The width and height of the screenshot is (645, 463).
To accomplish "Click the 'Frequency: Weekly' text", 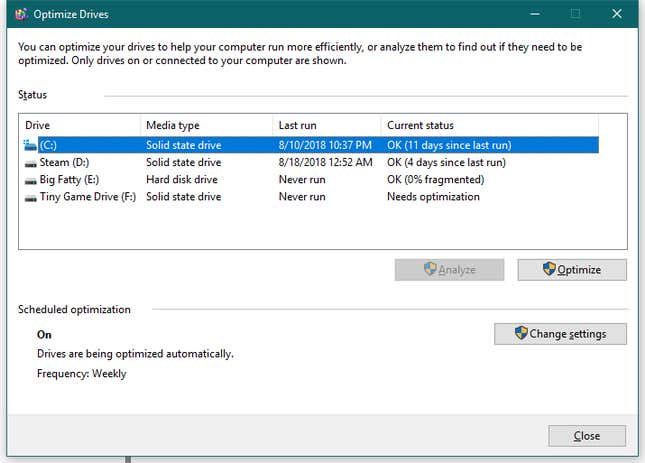I will point(81,374).
